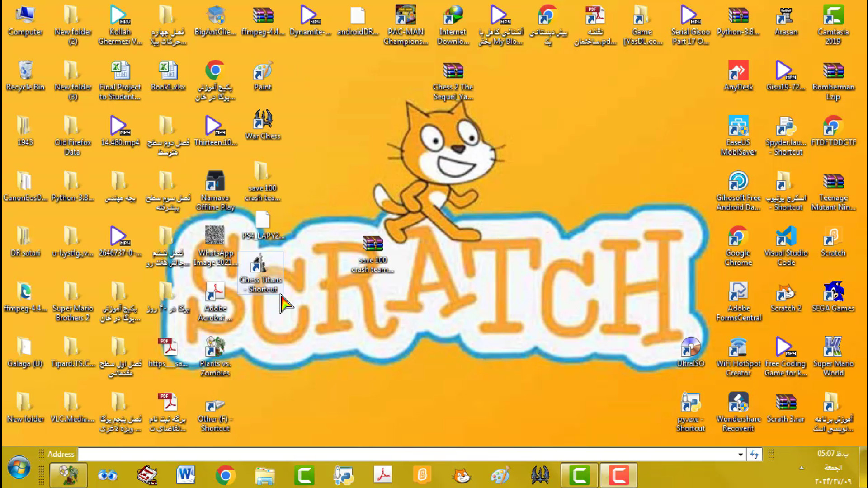868x488 pixels.
Task: Open Chrome from the taskbar
Action: tap(225, 475)
